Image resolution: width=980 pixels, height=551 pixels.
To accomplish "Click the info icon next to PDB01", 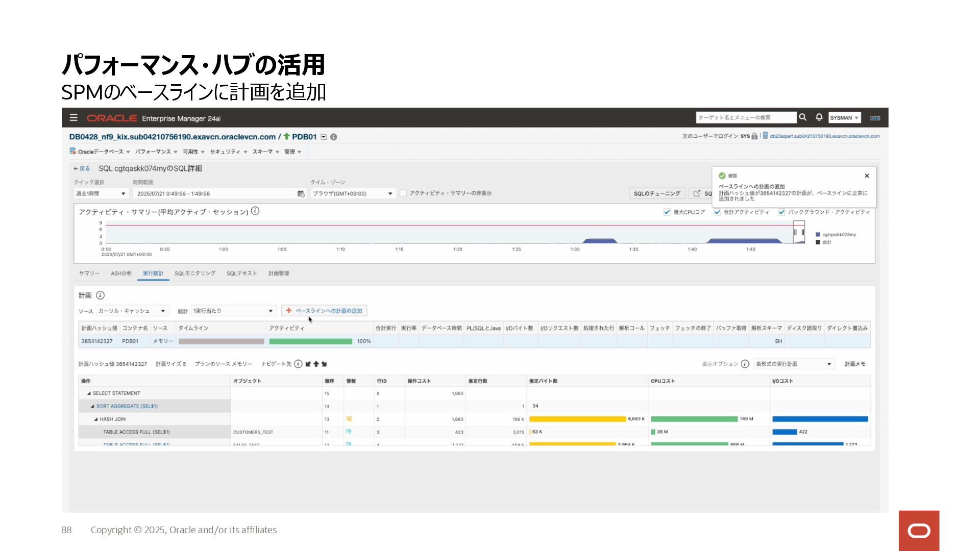I will pos(333,137).
